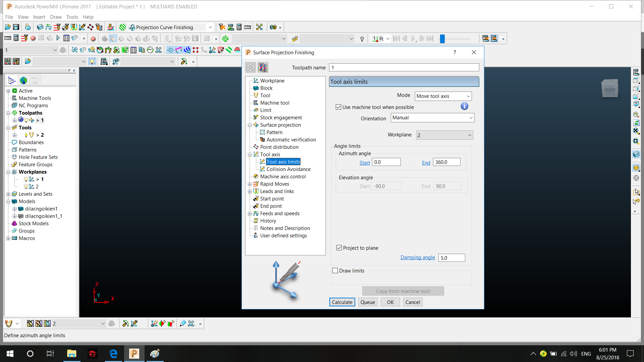Change the Orientation dropdown from Manual

432,118
